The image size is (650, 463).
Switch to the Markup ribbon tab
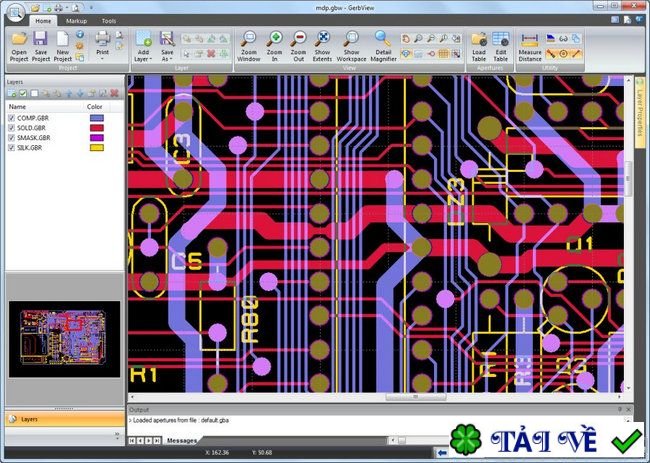pyautogui.click(x=76, y=20)
